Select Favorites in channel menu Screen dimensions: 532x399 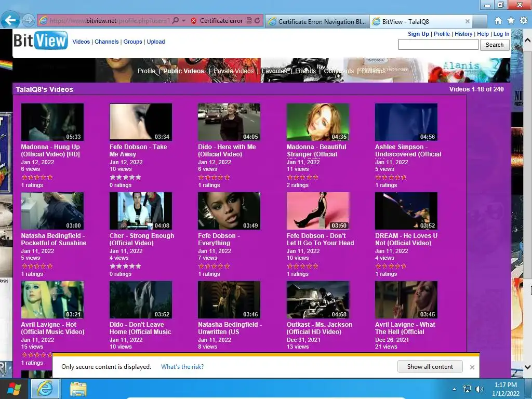(x=274, y=71)
